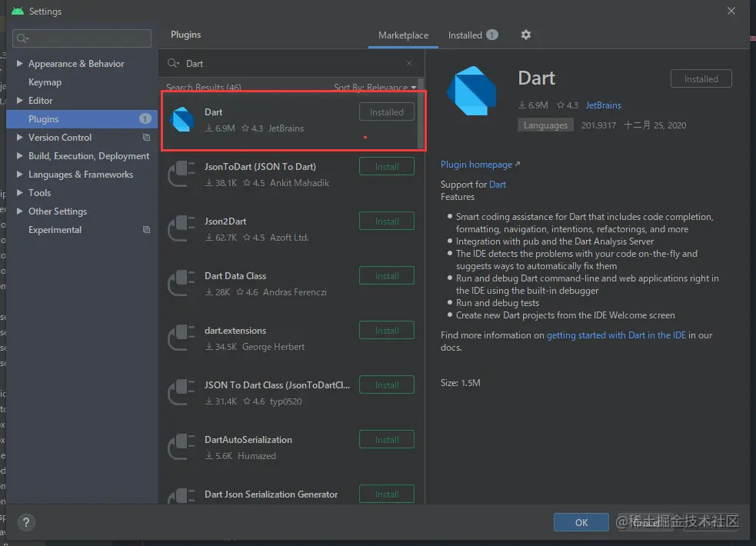This screenshot has width=756, height=546.
Task: Select Experimental in settings tree
Action: (x=55, y=230)
